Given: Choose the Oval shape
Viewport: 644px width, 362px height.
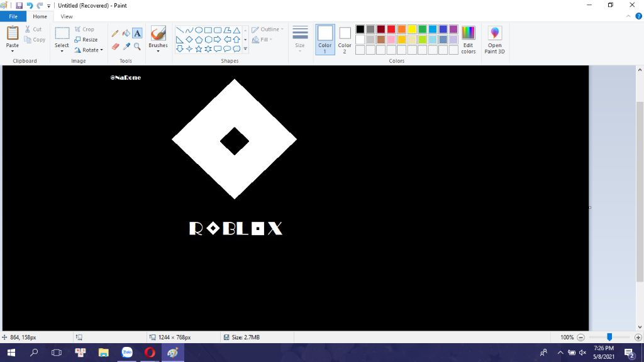Looking at the screenshot, I should (198, 30).
